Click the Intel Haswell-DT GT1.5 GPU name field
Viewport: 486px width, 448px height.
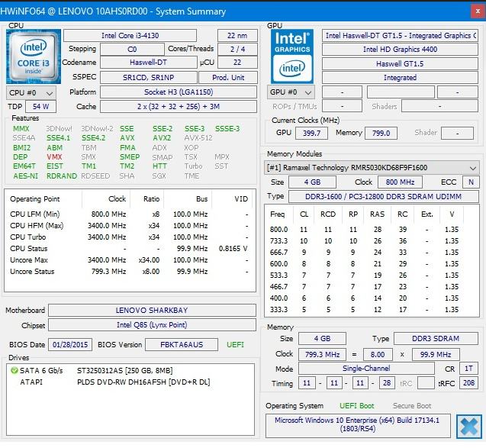[400, 36]
